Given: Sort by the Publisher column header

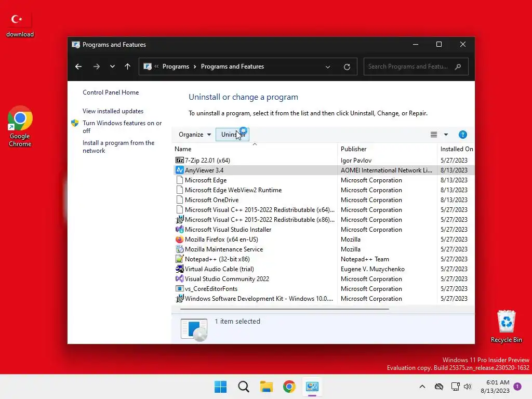Looking at the screenshot, I should point(353,149).
